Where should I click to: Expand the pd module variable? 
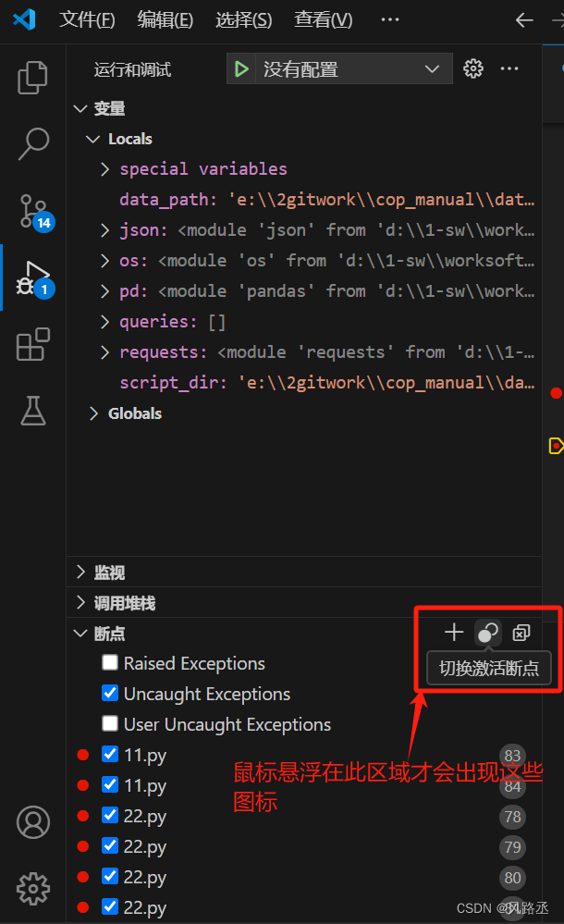pyautogui.click(x=104, y=291)
